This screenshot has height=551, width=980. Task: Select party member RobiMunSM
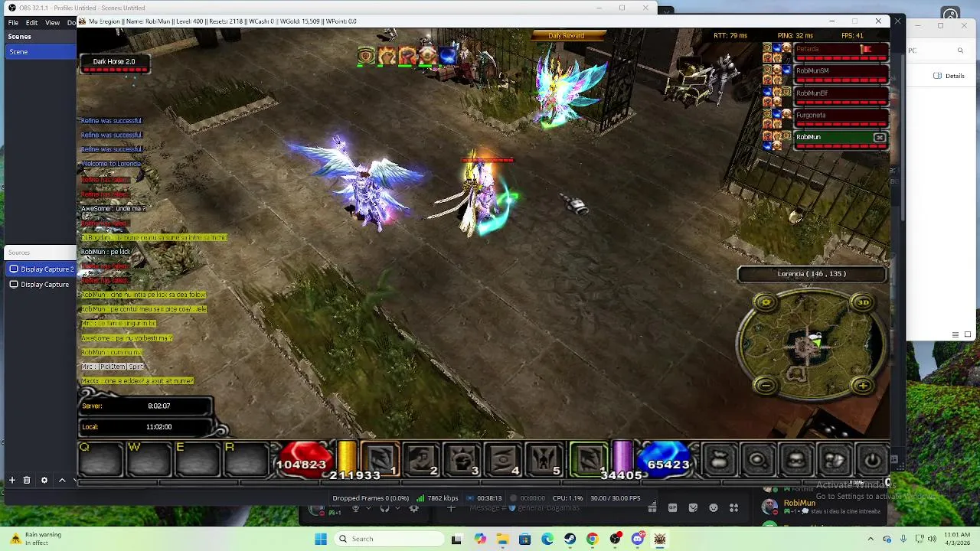click(841, 75)
